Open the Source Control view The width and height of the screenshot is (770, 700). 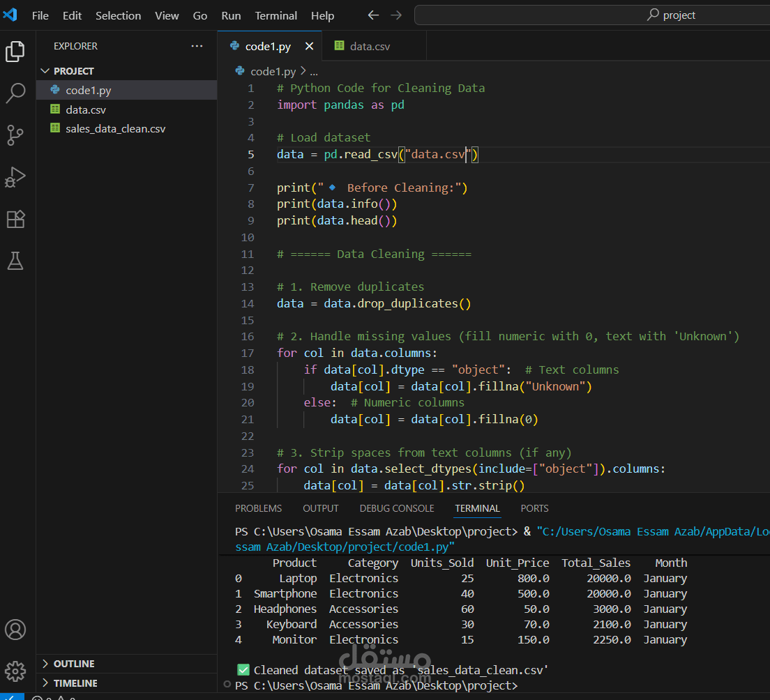(x=15, y=135)
